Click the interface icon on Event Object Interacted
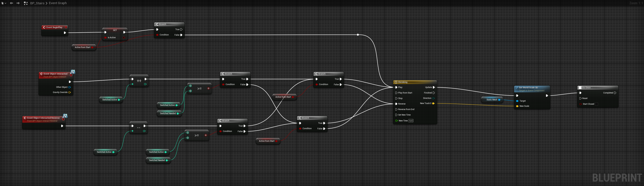Image resolution: width=644 pixels, height=186 pixels. [73, 72]
